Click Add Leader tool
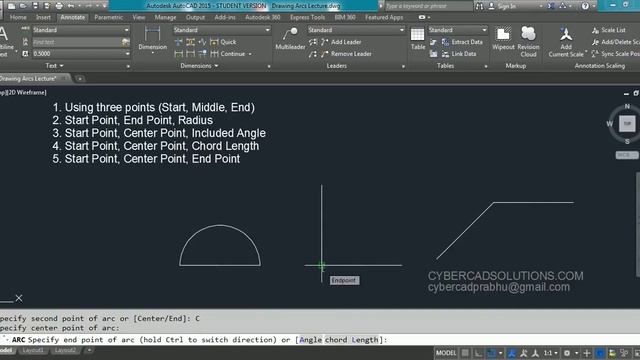 tap(341, 42)
